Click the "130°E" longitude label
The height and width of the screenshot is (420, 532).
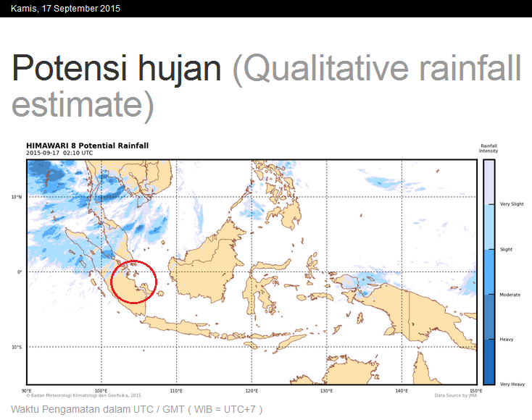pyautogui.click(x=326, y=391)
